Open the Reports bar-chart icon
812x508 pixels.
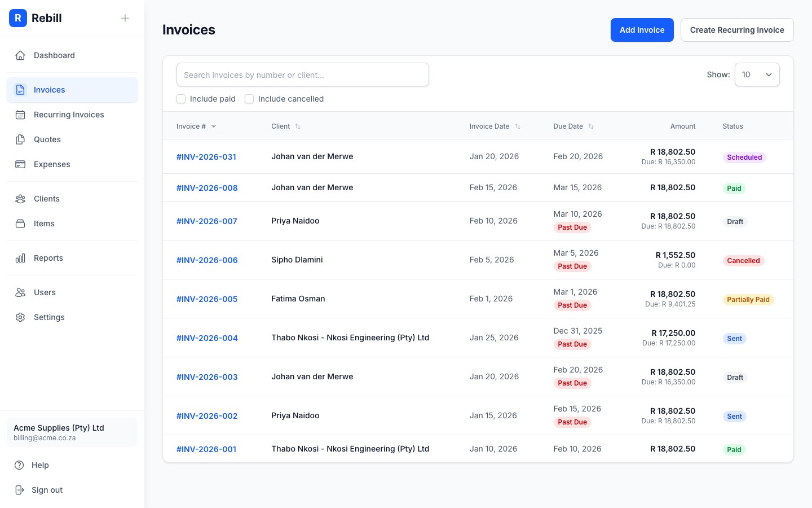tap(20, 258)
